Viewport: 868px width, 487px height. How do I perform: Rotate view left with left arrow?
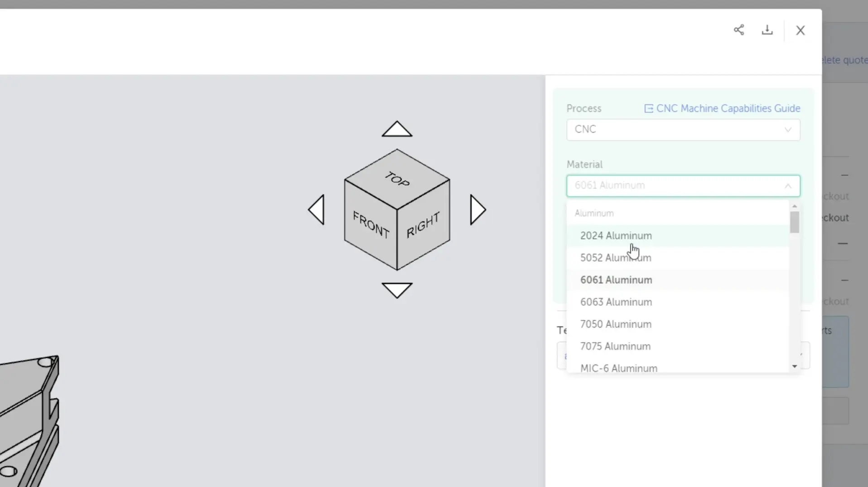click(317, 210)
